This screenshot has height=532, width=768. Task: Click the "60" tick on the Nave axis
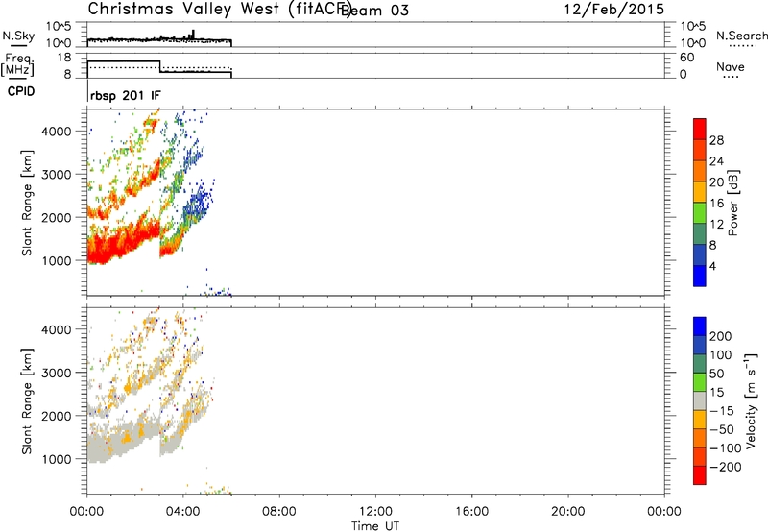pos(686,58)
